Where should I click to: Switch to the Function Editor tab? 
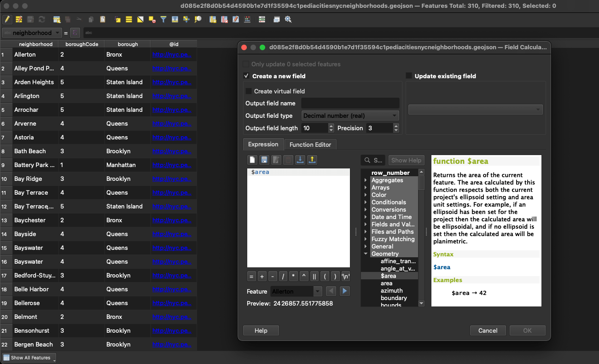(x=310, y=144)
